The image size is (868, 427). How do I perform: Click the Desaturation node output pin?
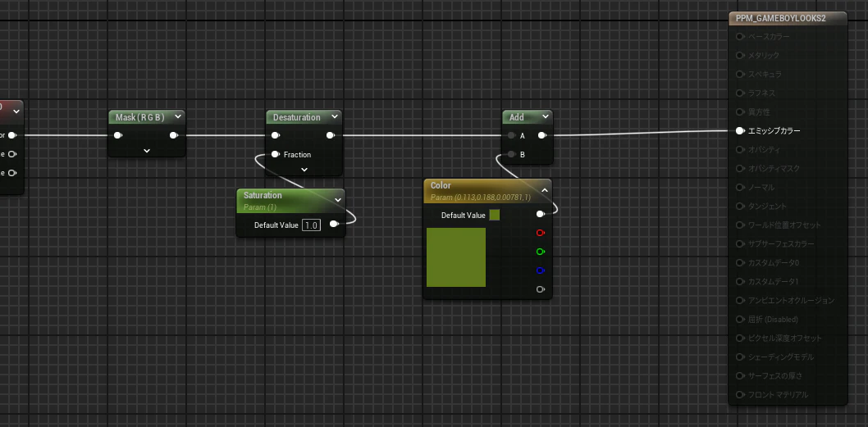[x=331, y=135]
